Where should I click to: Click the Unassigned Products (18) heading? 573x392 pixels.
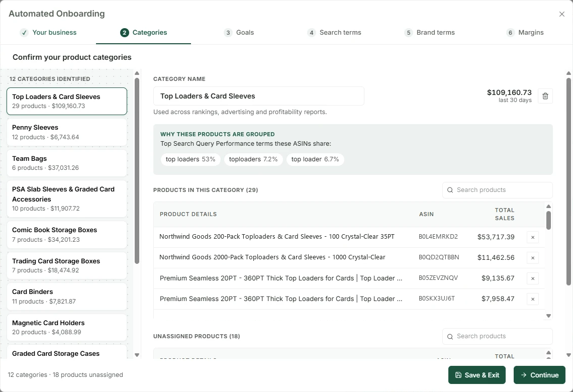(x=197, y=336)
